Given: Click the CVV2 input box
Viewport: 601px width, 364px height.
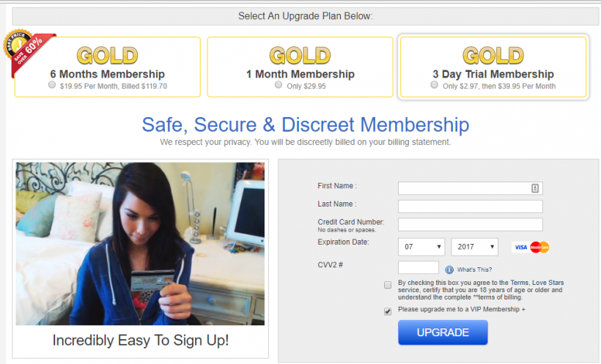Looking at the screenshot, I should pyautogui.click(x=419, y=267).
